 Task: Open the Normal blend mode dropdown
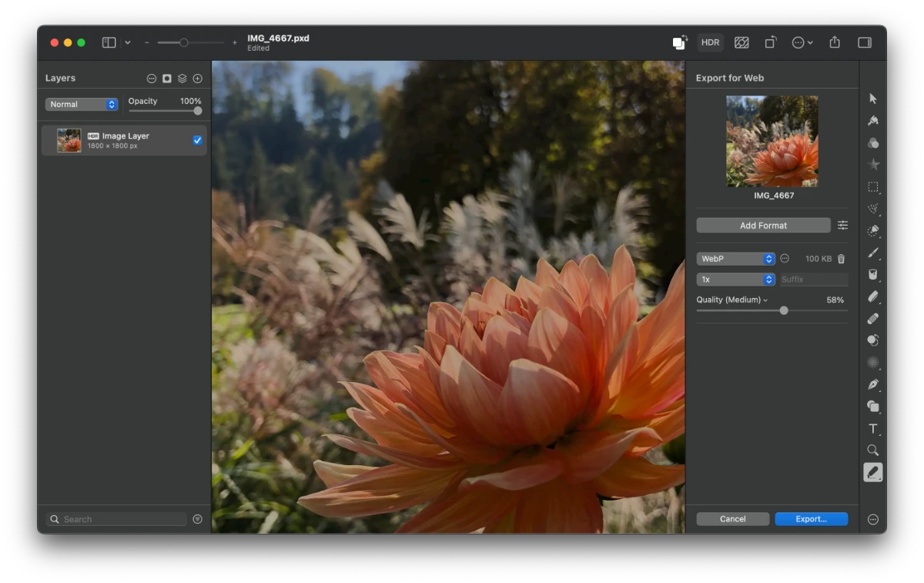81,104
